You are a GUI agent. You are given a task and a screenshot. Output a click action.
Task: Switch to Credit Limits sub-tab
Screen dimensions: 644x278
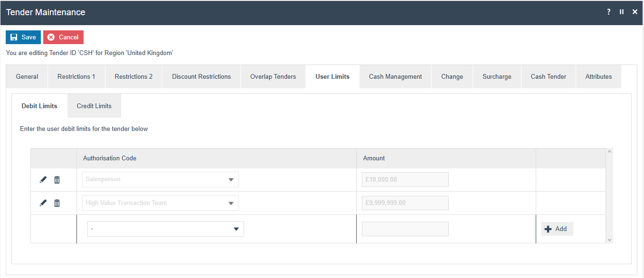click(94, 106)
